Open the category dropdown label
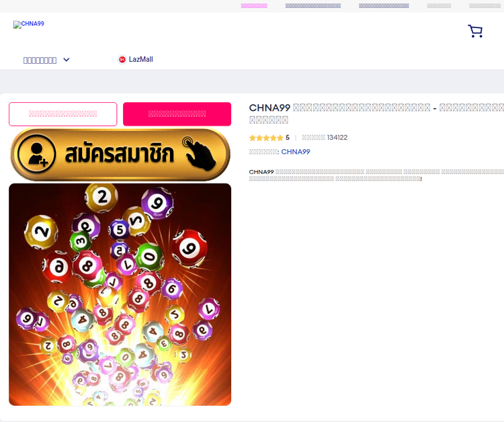The image size is (504, 422). (40, 60)
